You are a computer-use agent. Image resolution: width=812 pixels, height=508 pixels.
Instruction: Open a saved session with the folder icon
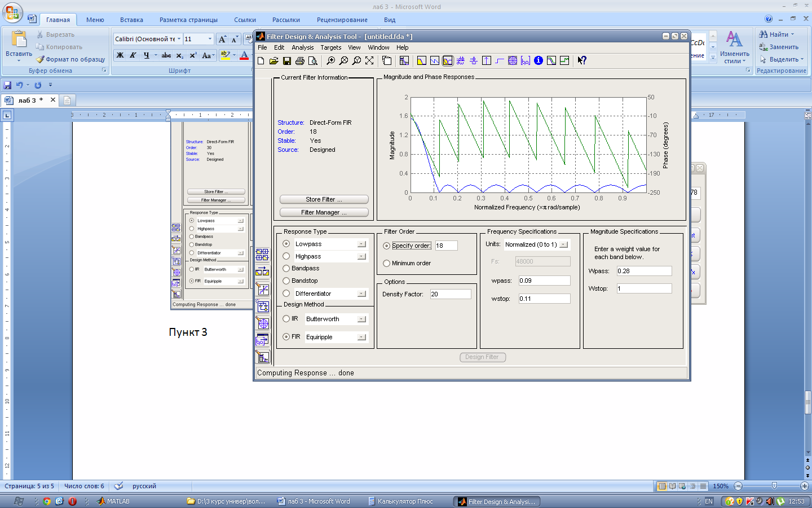(273, 60)
